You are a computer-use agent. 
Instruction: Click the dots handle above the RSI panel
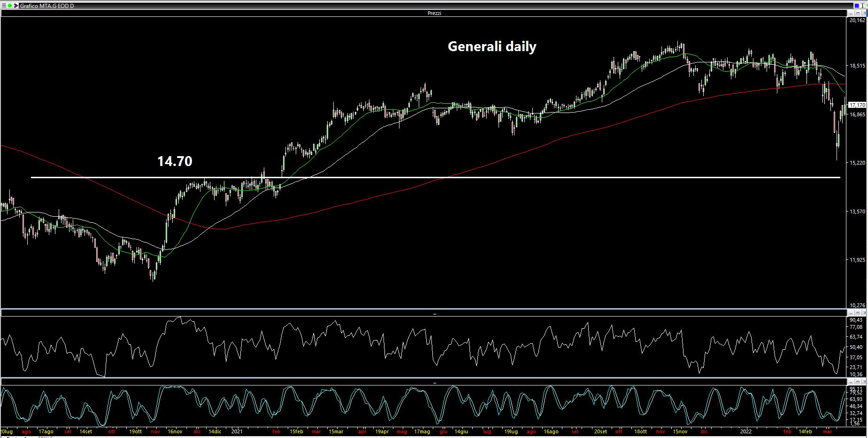[x=434, y=314]
